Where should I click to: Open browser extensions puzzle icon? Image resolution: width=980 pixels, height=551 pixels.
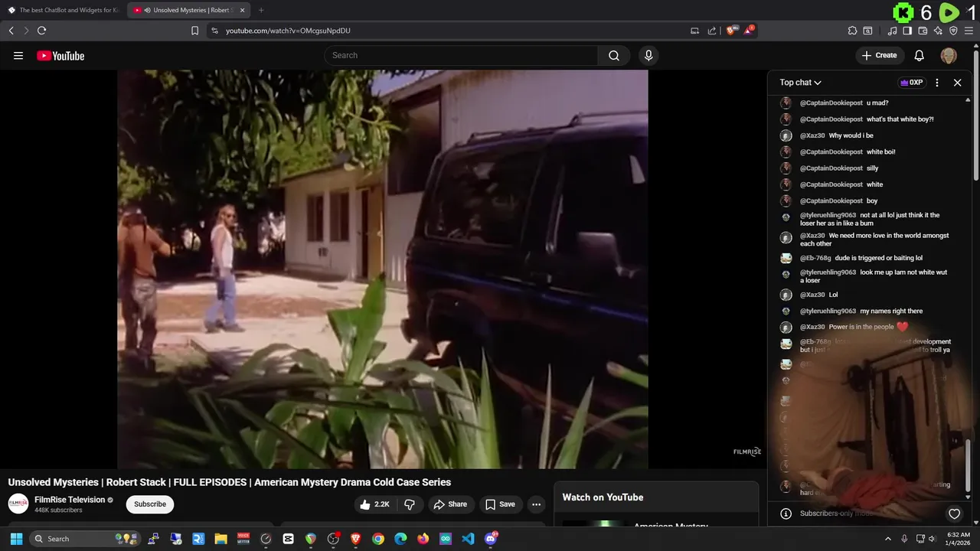[852, 31]
